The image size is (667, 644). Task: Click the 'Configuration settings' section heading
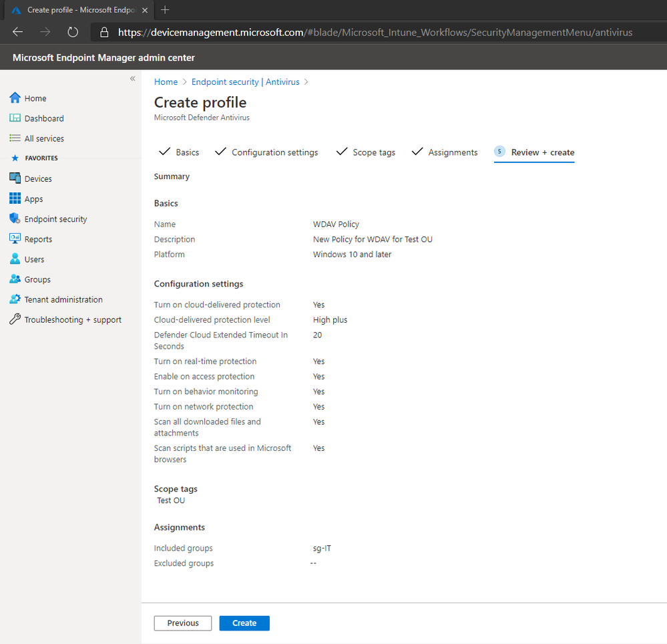(x=199, y=284)
